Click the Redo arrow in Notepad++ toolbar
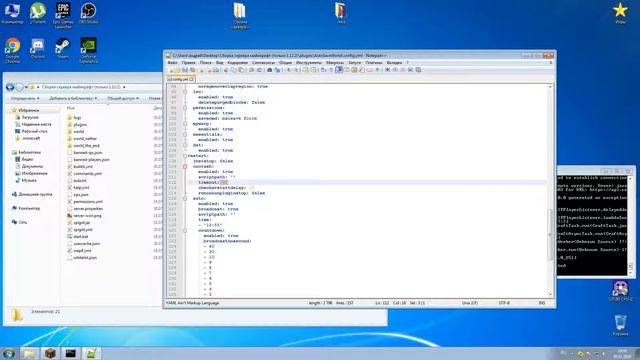The width and height of the screenshot is (640, 360). (259, 70)
